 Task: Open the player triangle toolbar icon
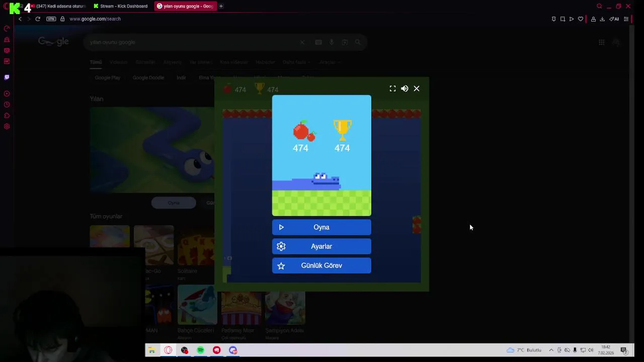click(572, 19)
